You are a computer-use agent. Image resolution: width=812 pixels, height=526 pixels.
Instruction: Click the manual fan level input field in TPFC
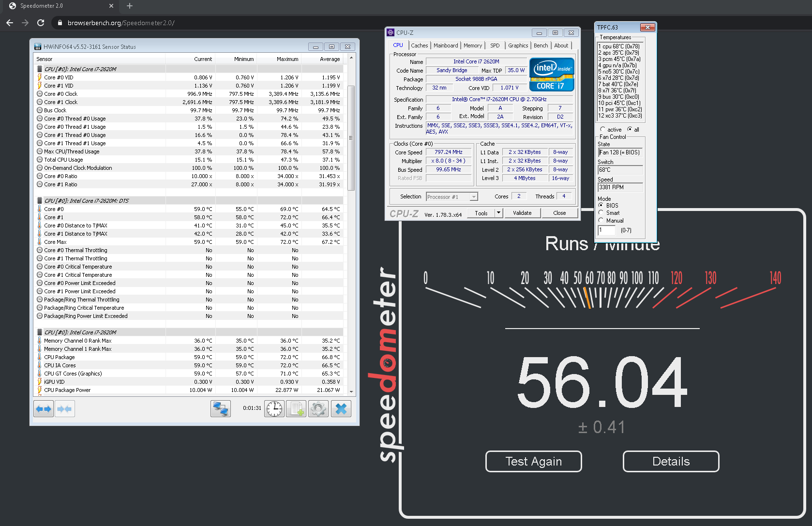(x=607, y=230)
